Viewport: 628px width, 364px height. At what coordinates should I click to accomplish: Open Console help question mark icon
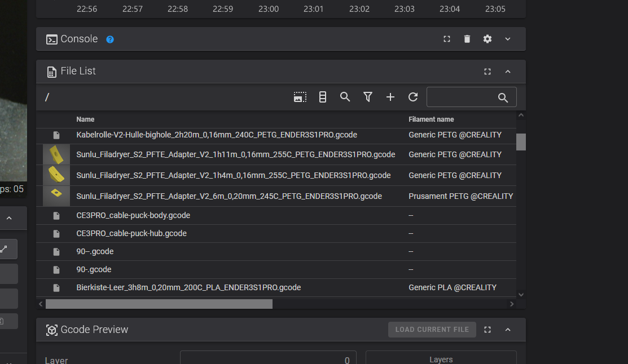pyautogui.click(x=109, y=39)
